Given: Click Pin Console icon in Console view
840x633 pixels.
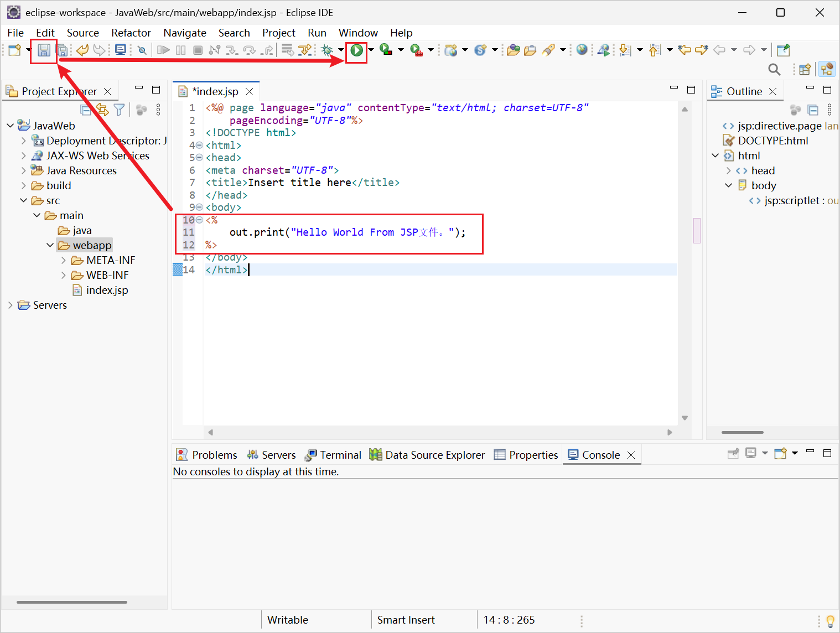Looking at the screenshot, I should (733, 453).
